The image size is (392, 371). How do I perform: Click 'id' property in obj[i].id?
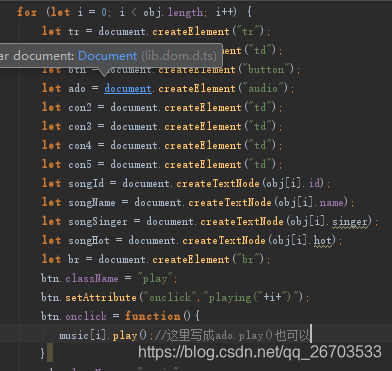[x=314, y=183]
